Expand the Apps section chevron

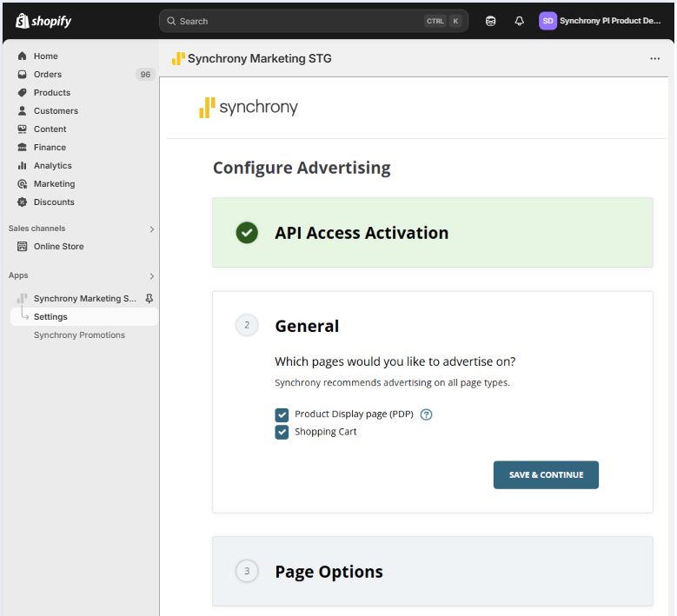(x=151, y=276)
